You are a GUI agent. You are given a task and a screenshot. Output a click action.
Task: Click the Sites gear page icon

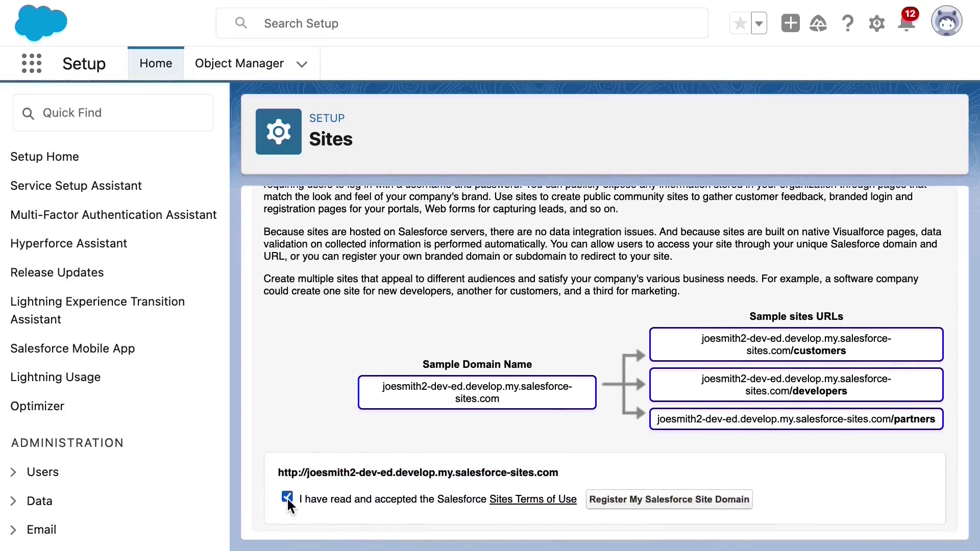(279, 132)
